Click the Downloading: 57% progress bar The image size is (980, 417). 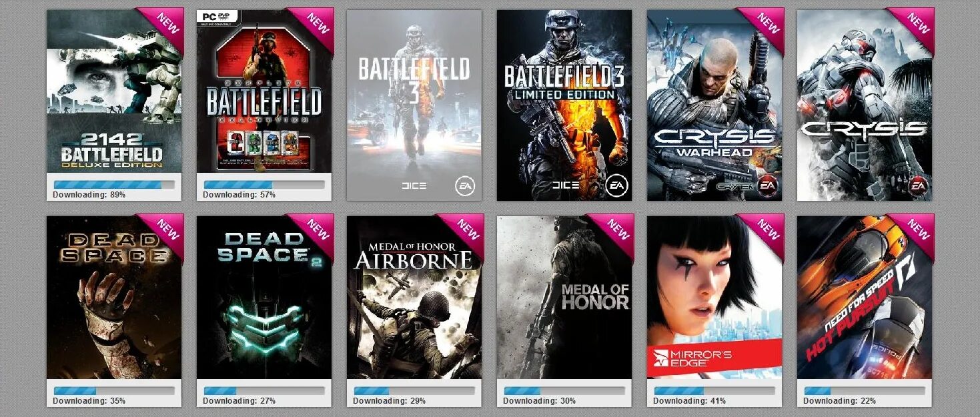264,184
